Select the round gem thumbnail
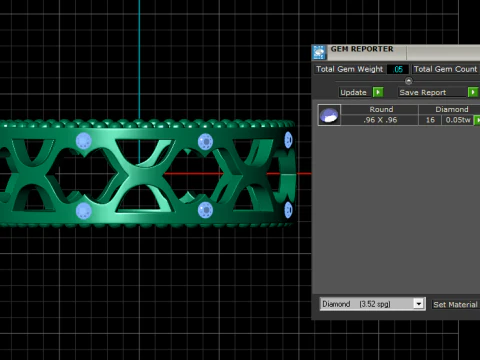Screen dimensions: 480x360 (329, 115)
